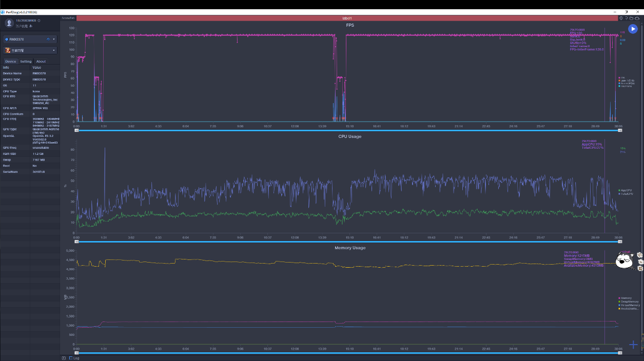Click the cloud upload icon
This screenshot has height=361, width=644.
coord(637,18)
